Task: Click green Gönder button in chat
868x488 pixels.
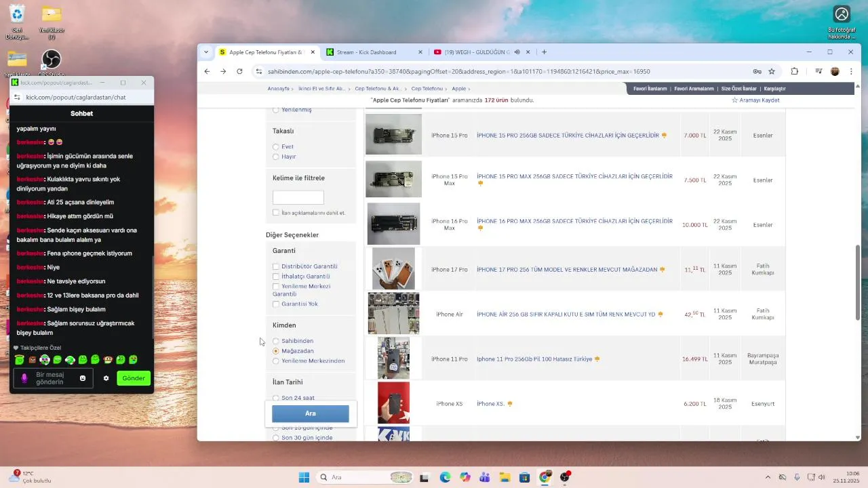Action: pyautogui.click(x=134, y=378)
